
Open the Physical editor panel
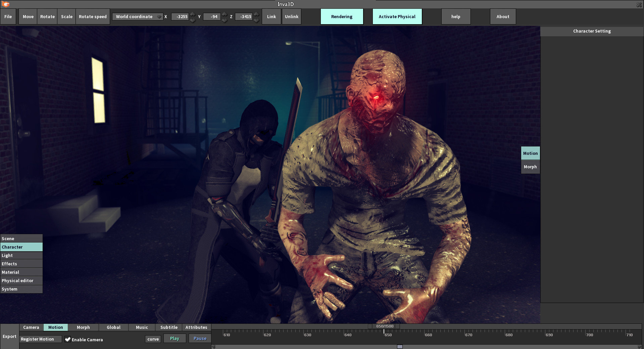[21, 280]
